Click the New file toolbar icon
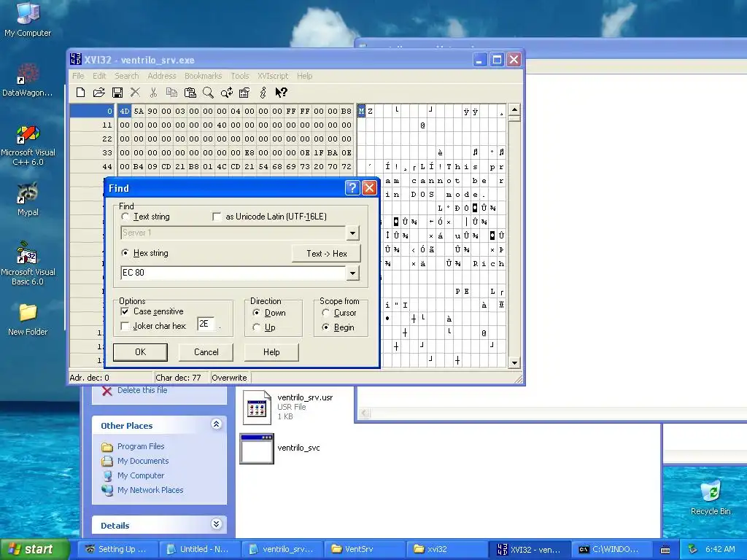Image resolution: width=747 pixels, height=560 pixels. coord(80,93)
